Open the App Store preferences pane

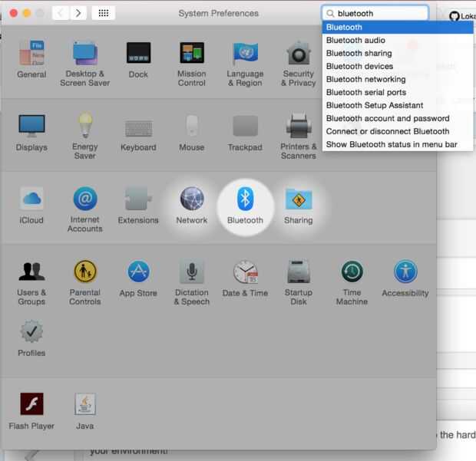pos(138,278)
